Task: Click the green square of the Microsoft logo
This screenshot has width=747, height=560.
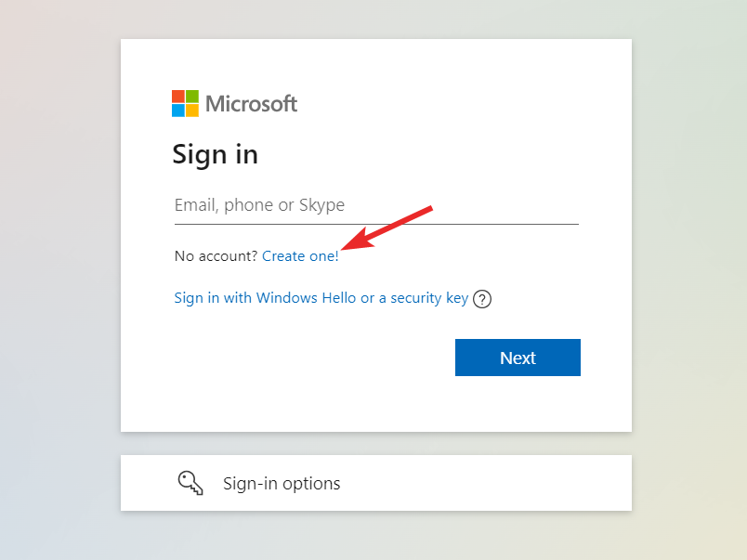Action: pos(193,96)
